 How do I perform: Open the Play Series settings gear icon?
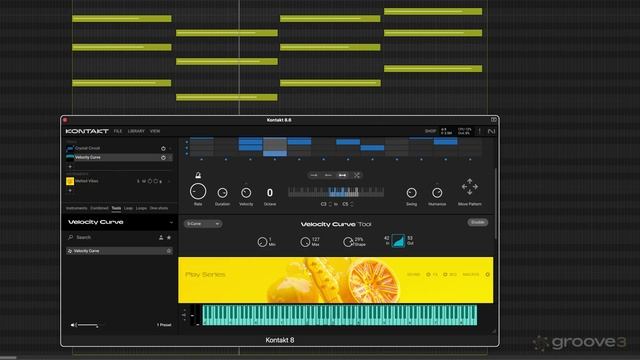pyautogui.click(x=487, y=275)
